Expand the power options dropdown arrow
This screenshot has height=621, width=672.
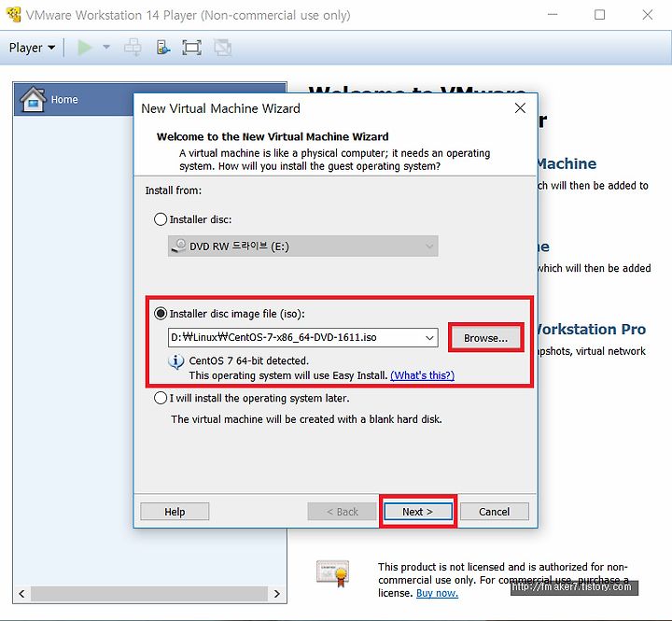coord(106,48)
